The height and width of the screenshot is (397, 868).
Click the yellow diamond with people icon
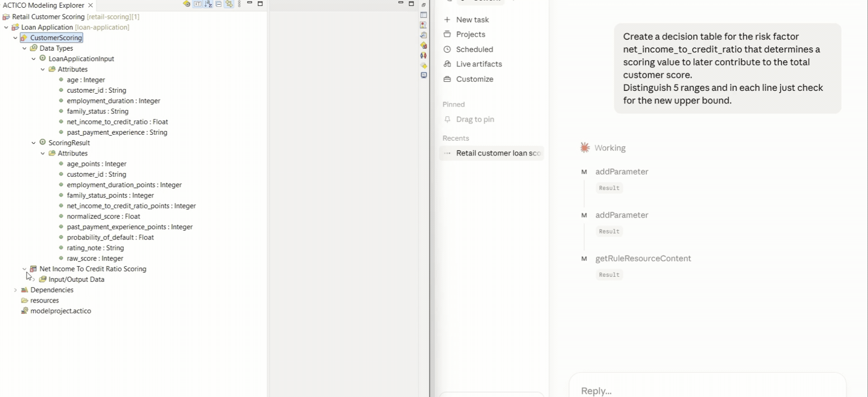point(424,45)
